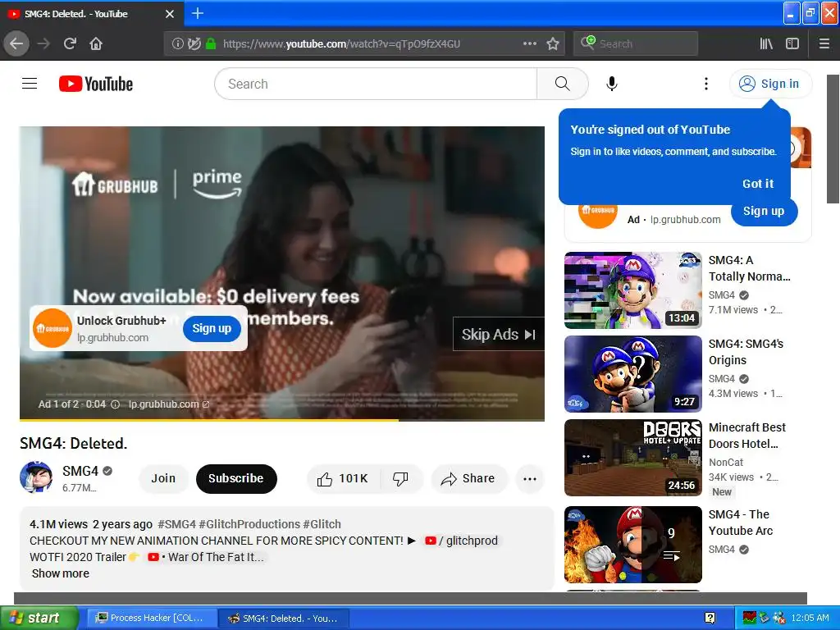This screenshot has height=630, width=840.
Task: Open ad info icon in video ad
Action: coord(115,404)
